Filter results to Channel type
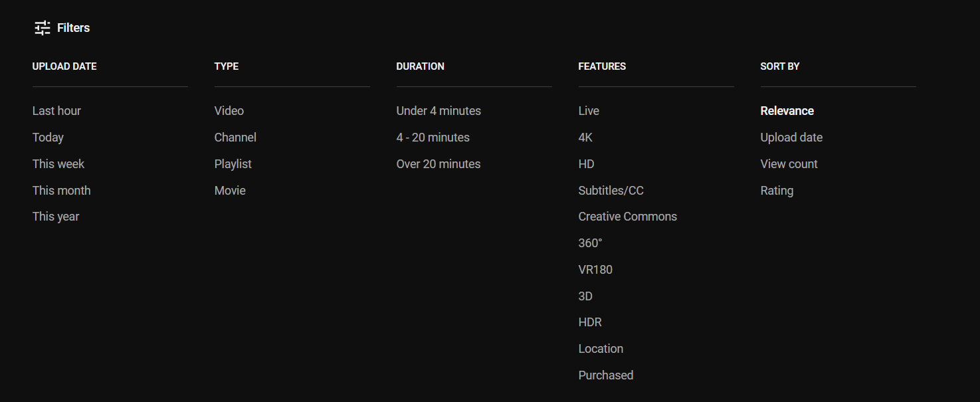Image resolution: width=980 pixels, height=402 pixels. (x=235, y=138)
